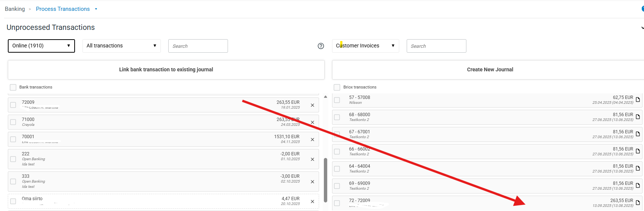Tick the checkbox for transaction 71000 Crayola
This screenshot has height=211, width=644.
(x=13, y=122)
